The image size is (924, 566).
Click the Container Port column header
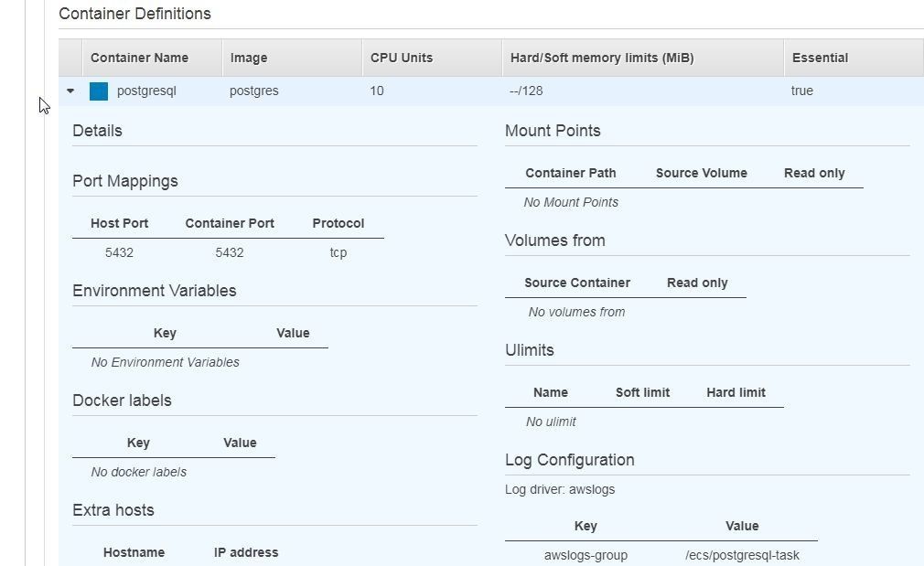coord(230,223)
